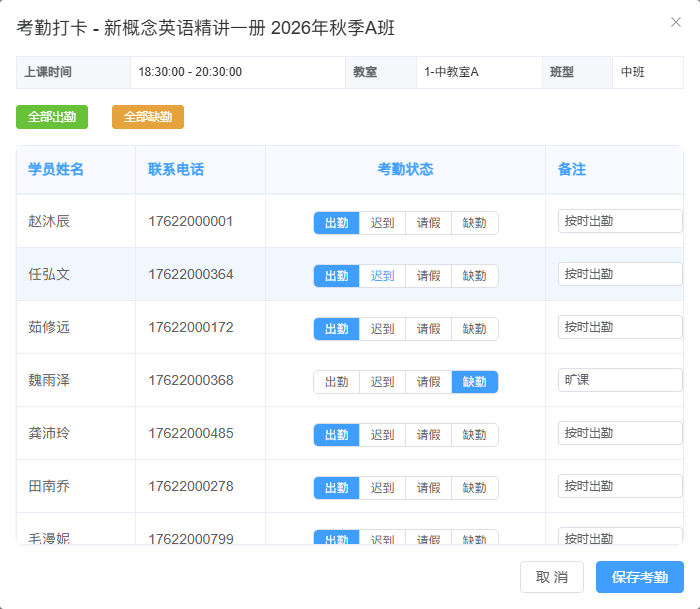This screenshot has height=609, width=700.
Task: Click class time 18:30:00 - 20:30:00
Action: click(x=190, y=72)
